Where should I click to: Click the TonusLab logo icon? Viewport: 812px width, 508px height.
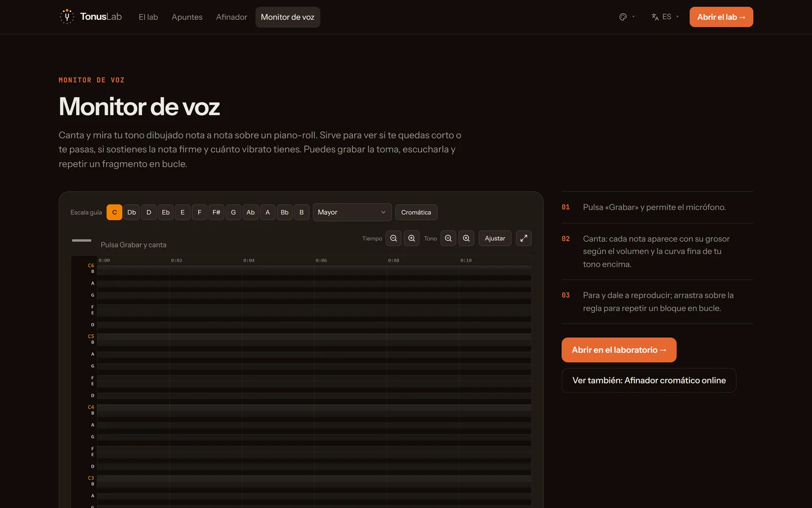click(x=67, y=17)
